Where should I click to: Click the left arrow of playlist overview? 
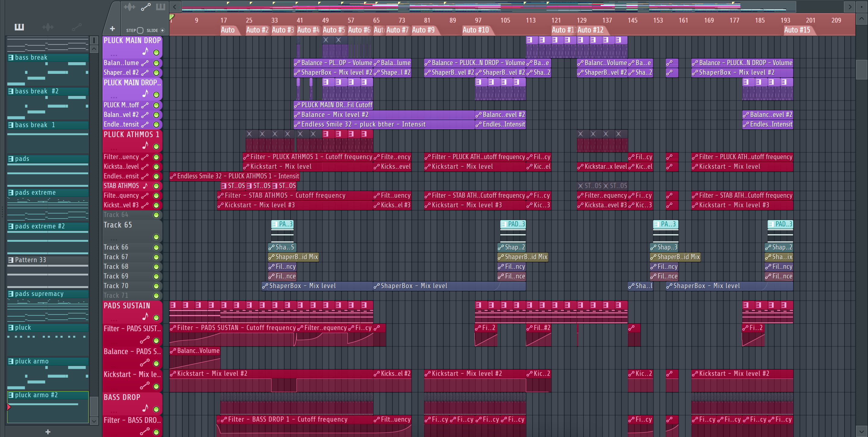[175, 6]
